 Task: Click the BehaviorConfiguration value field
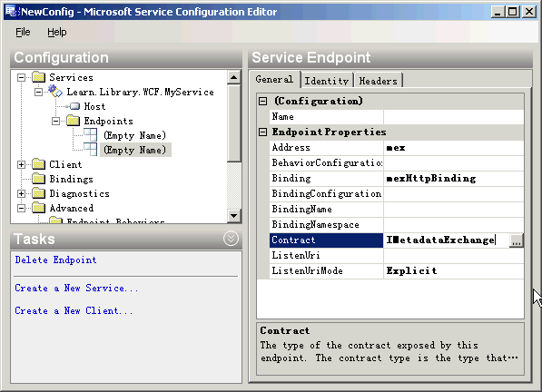[x=454, y=163]
